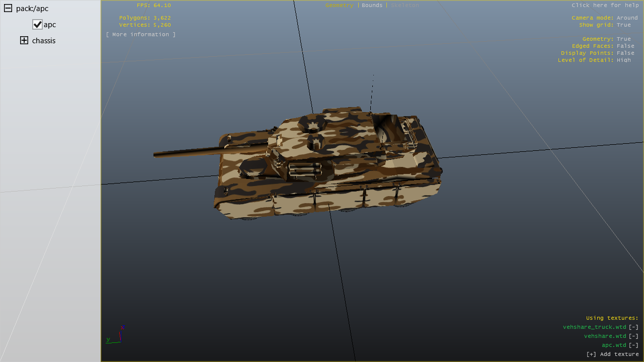Click the Vertices count readout
Image resolution: width=644 pixels, height=362 pixels.
point(145,25)
